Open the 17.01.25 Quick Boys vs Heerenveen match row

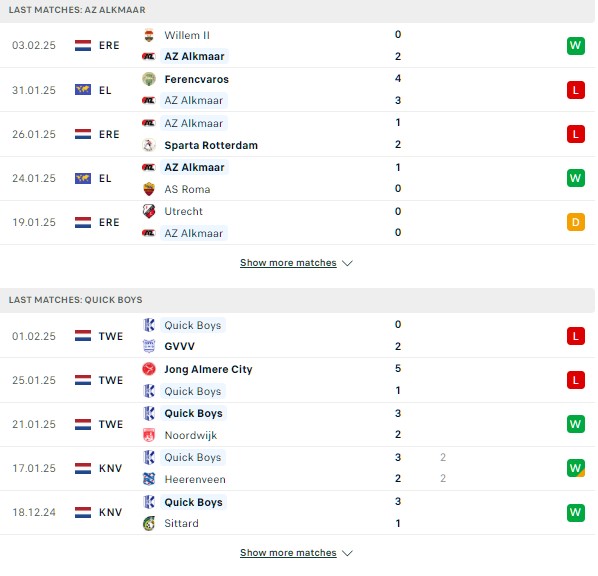[x=297, y=468]
